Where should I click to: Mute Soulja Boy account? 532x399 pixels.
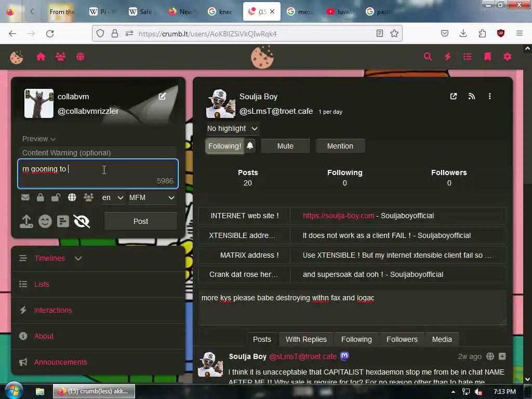(285, 146)
